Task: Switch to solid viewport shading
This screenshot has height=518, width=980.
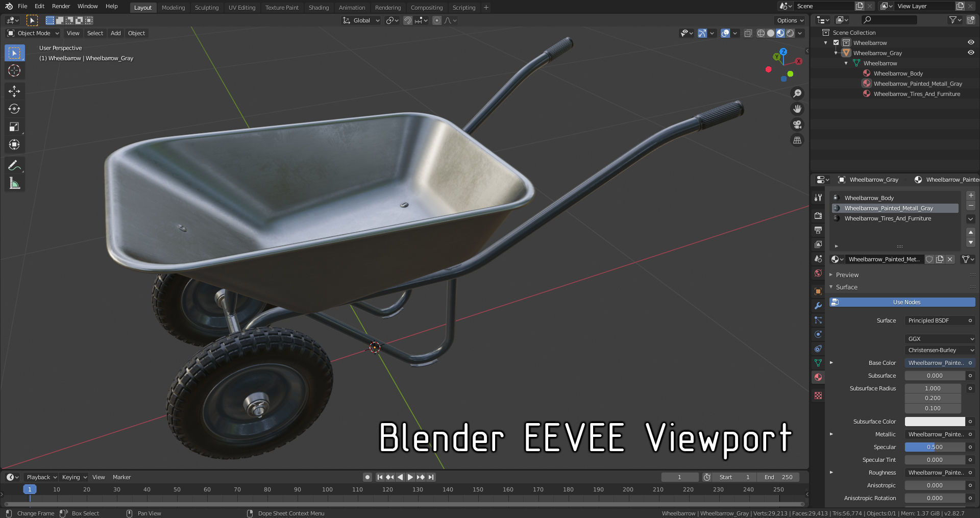Action: click(771, 33)
